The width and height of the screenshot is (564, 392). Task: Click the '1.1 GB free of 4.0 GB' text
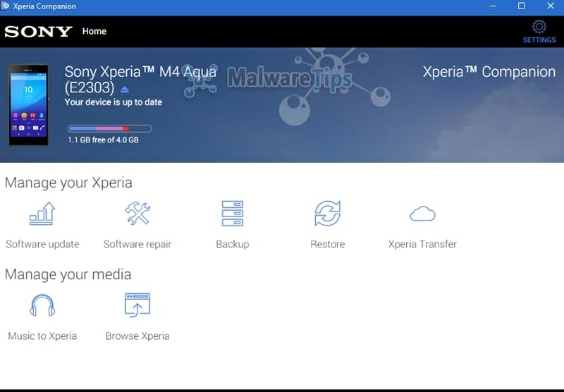pyautogui.click(x=103, y=140)
